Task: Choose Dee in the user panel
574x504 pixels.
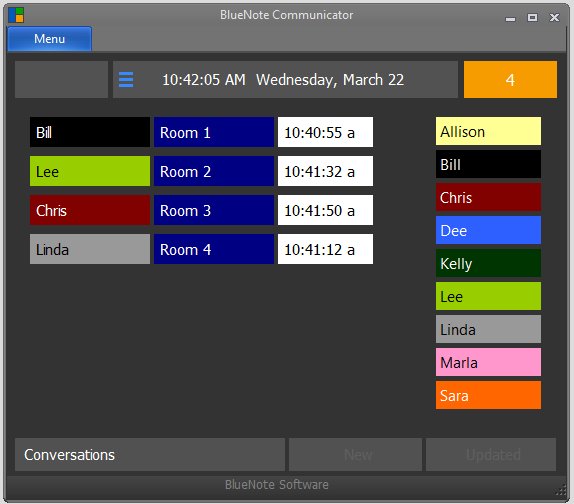Action: pos(488,230)
